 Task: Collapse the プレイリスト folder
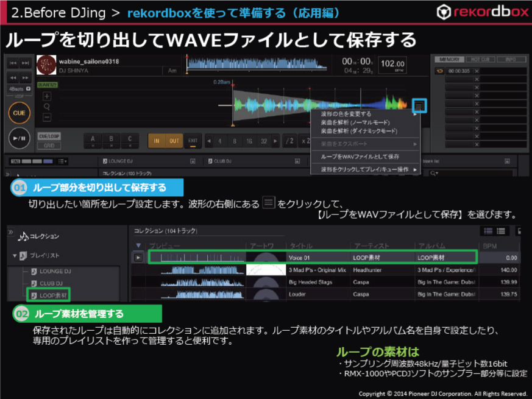pyautogui.click(x=15, y=255)
